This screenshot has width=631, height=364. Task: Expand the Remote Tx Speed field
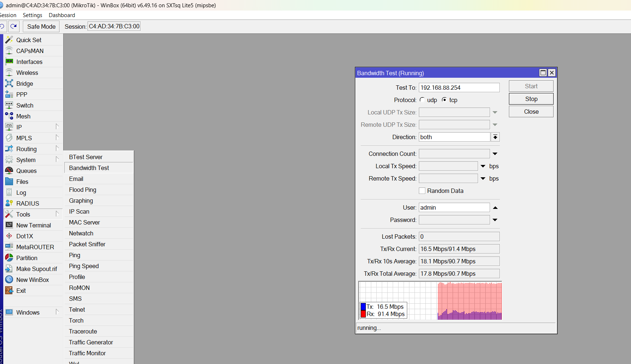(x=483, y=178)
